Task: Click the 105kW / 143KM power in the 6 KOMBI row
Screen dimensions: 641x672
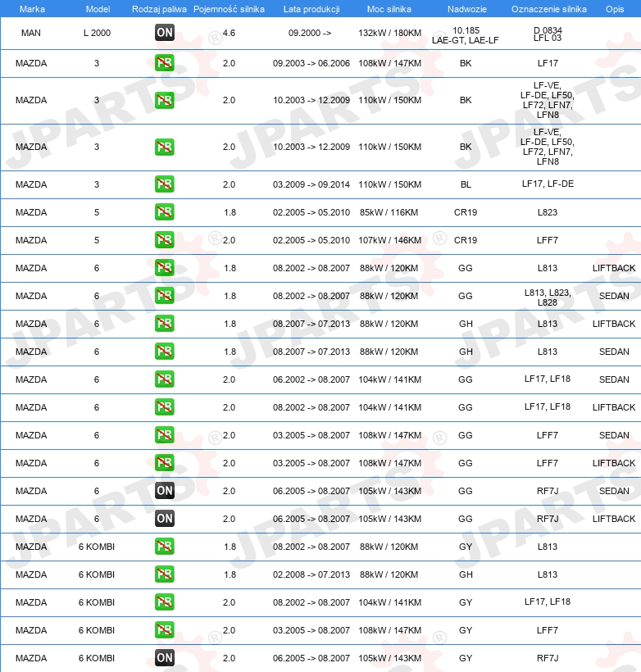Action: click(389, 658)
